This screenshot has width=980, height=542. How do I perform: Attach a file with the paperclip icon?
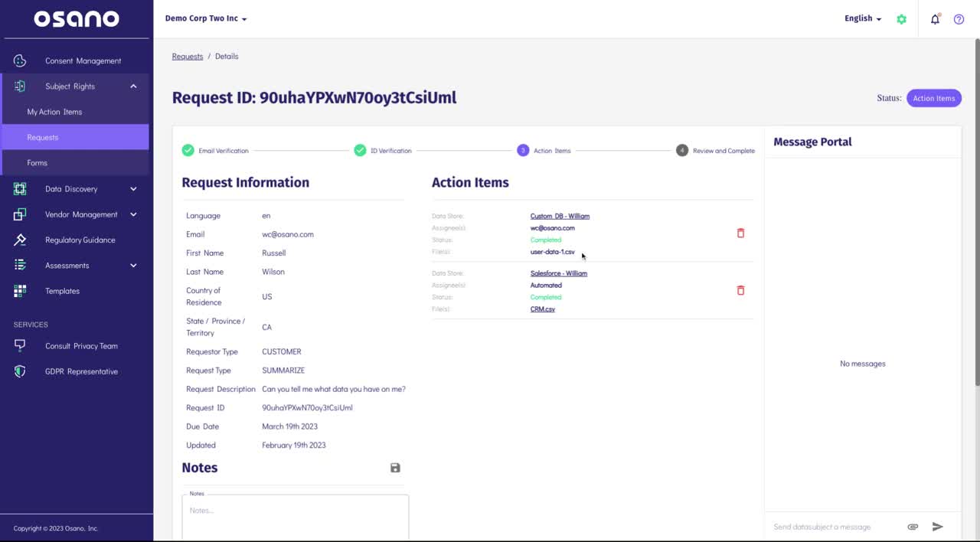[913, 527]
